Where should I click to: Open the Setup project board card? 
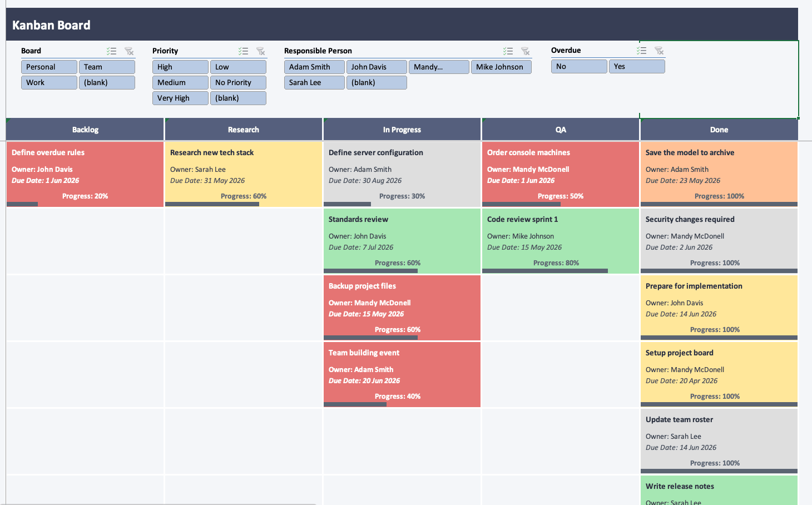pos(719,374)
